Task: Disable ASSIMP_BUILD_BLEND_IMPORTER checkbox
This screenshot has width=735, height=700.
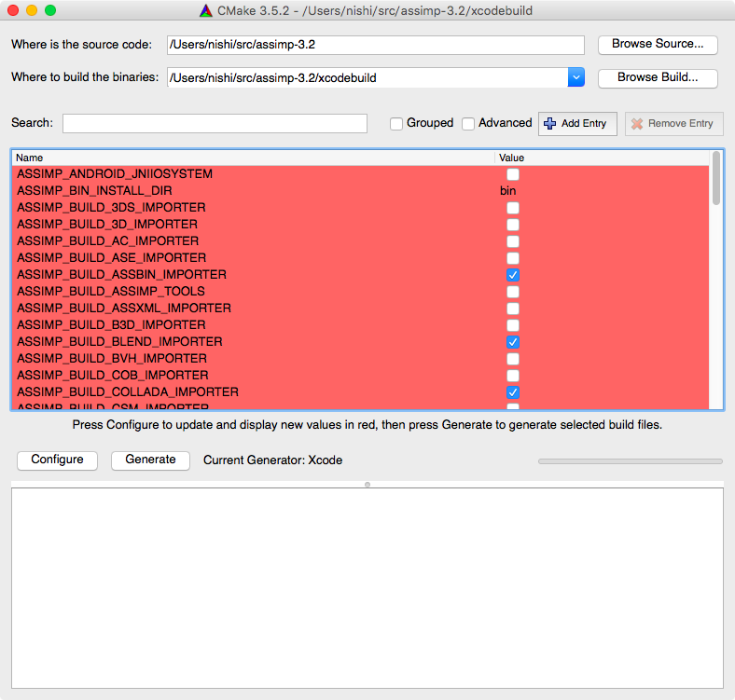Action: pos(513,342)
